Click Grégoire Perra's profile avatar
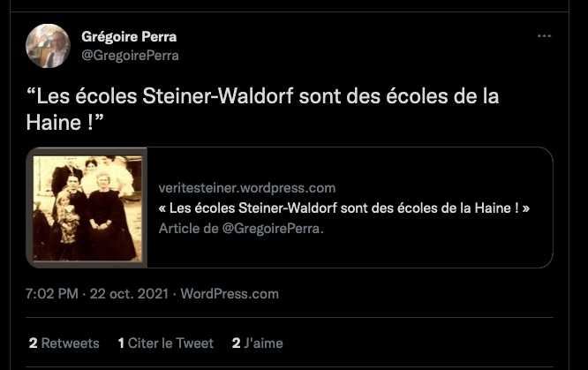 [x=48, y=46]
